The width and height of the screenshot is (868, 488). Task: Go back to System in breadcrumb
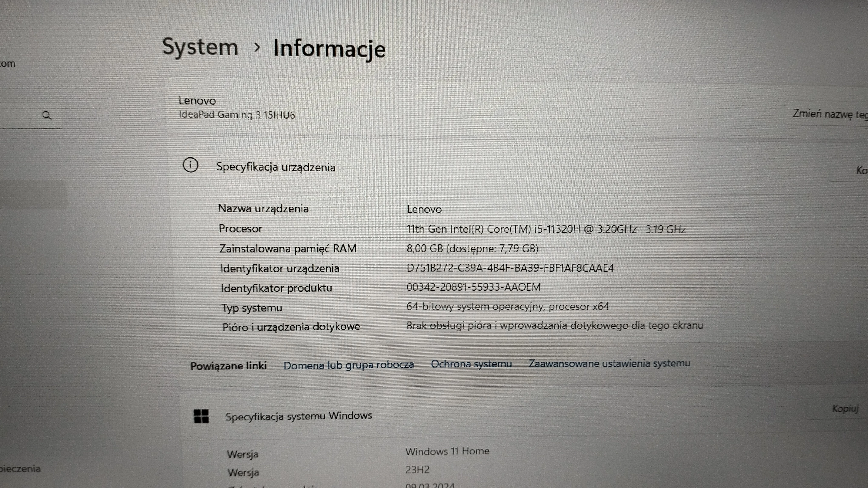coord(200,47)
